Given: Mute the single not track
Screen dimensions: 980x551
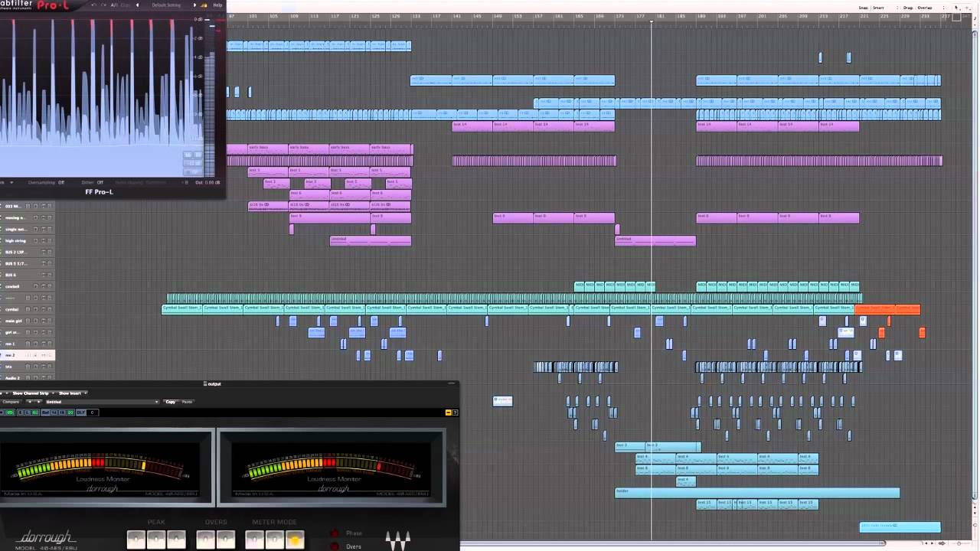Looking at the screenshot, I should point(44,229).
